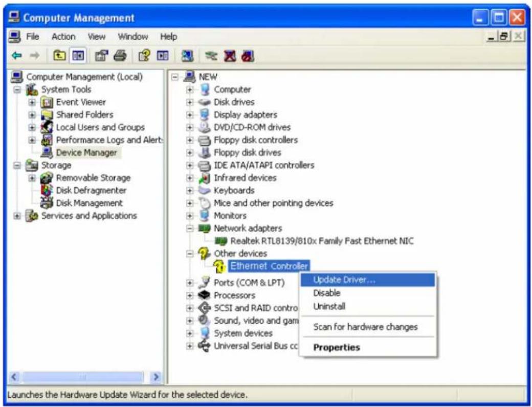
Task: Select System devices entry
Action: pos(243,333)
